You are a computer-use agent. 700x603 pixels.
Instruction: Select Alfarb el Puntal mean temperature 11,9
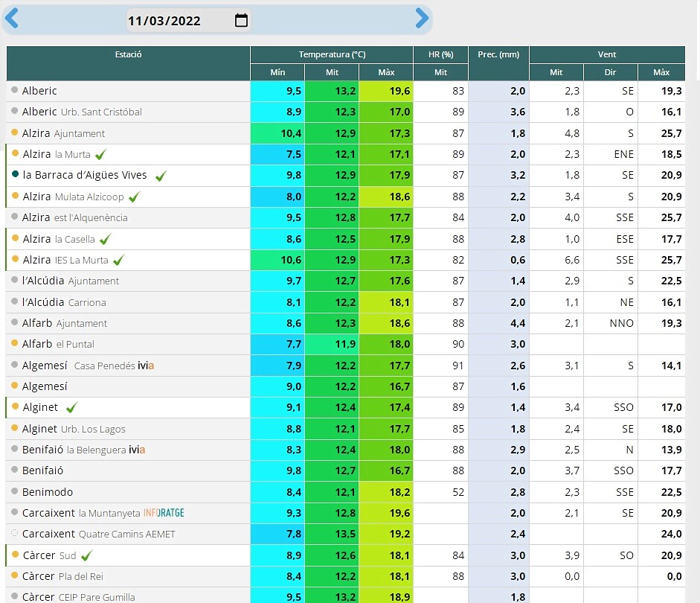pyautogui.click(x=332, y=344)
